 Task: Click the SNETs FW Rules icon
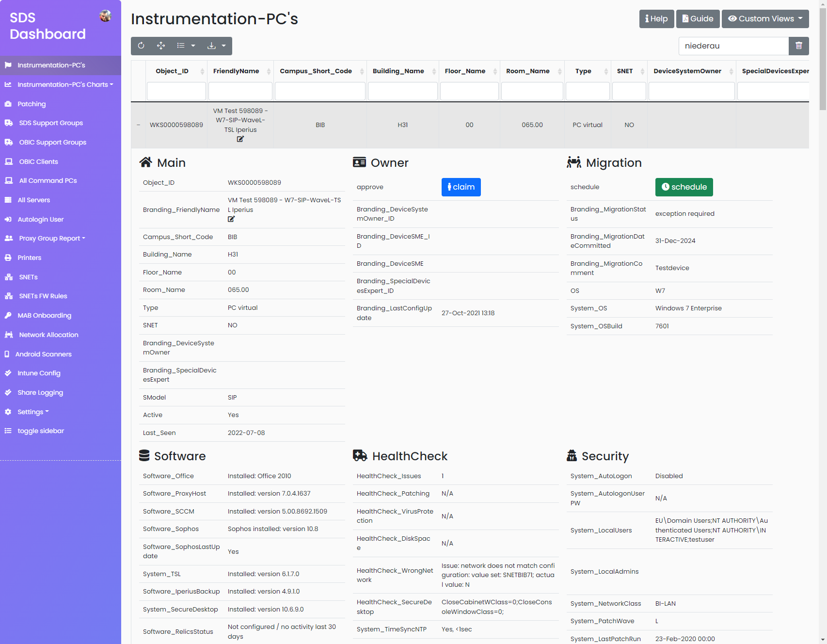9,296
